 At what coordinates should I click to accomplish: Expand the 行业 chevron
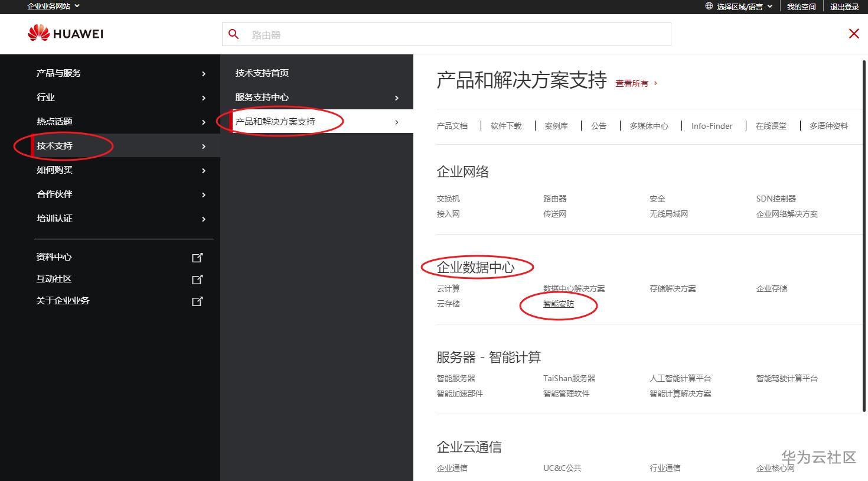(x=204, y=98)
